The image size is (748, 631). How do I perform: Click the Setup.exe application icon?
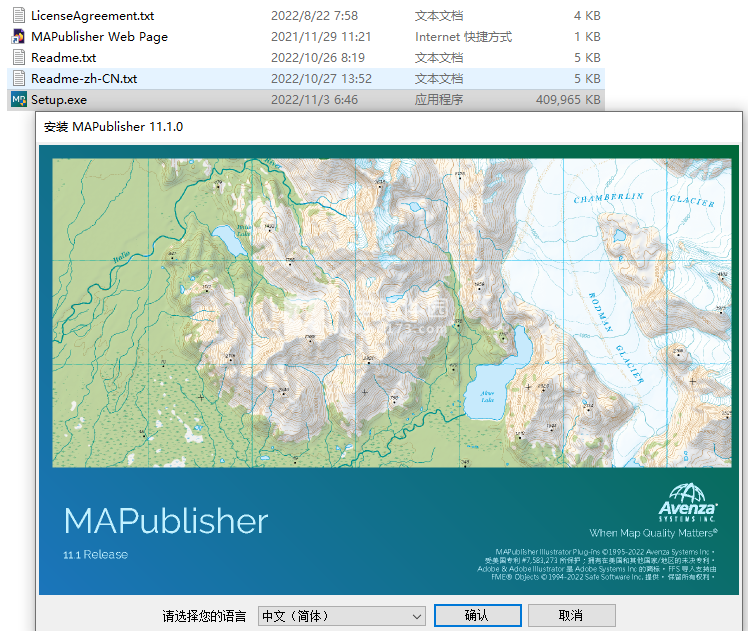19,100
